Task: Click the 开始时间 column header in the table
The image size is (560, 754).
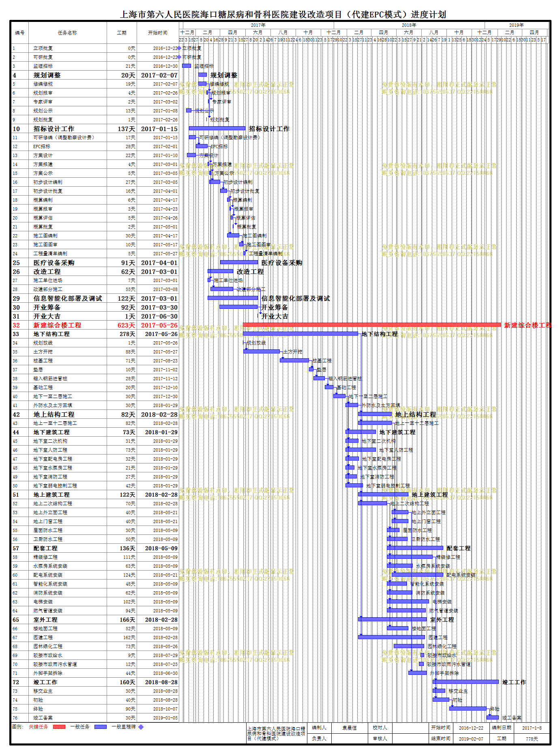Action: point(158,33)
